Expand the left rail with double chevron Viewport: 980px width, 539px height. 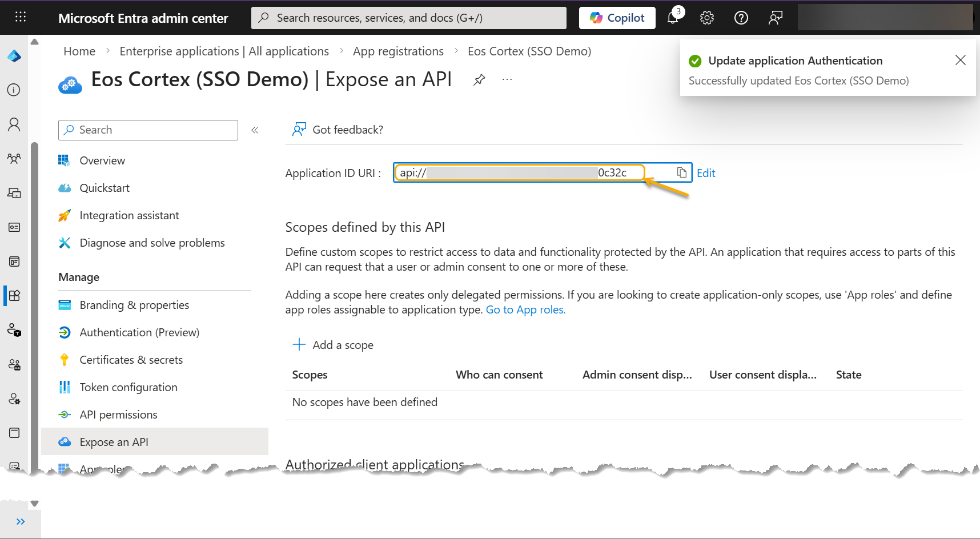(x=21, y=521)
